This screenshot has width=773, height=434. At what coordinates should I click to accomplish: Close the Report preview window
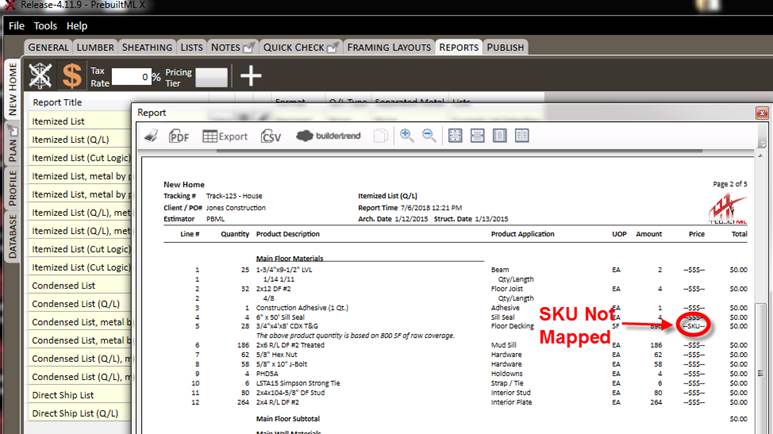(x=763, y=112)
